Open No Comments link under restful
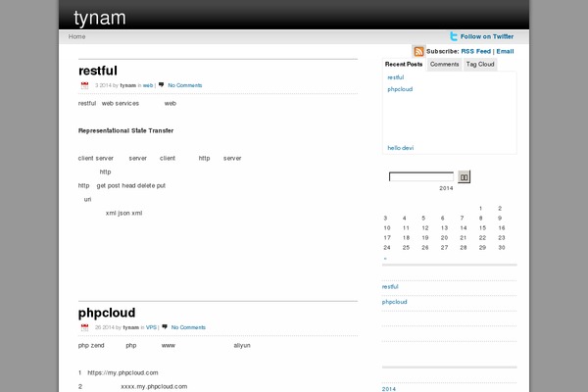588x392 pixels. [185, 85]
